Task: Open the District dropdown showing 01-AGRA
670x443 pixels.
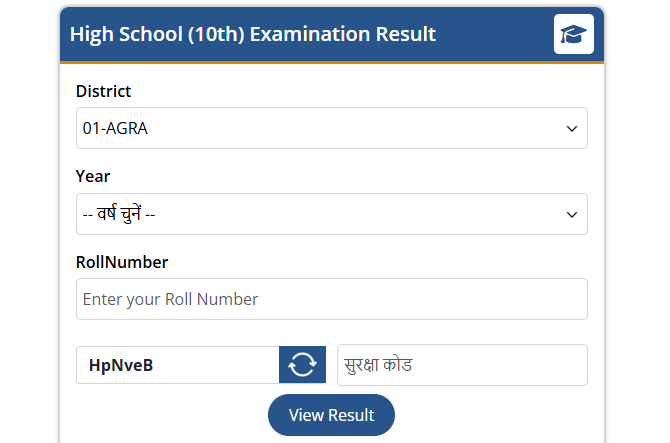Action: coord(331,129)
